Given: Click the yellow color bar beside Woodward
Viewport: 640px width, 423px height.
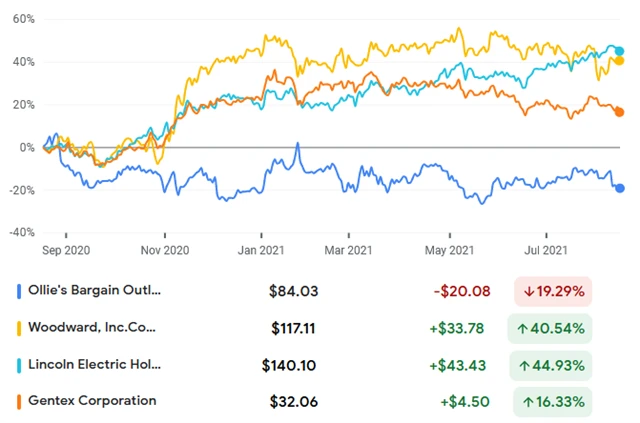Looking at the screenshot, I should tap(19, 328).
